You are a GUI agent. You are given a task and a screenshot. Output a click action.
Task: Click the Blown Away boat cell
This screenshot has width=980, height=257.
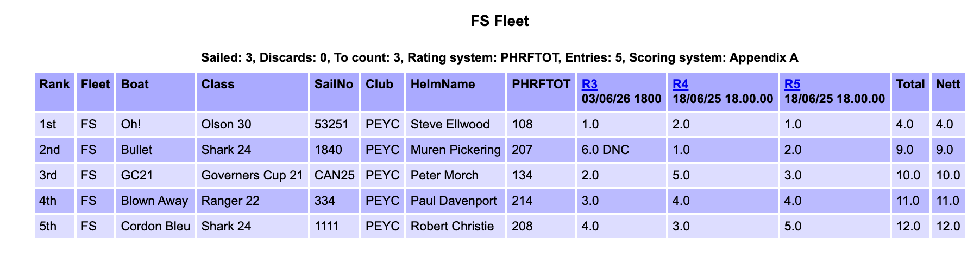click(x=155, y=201)
